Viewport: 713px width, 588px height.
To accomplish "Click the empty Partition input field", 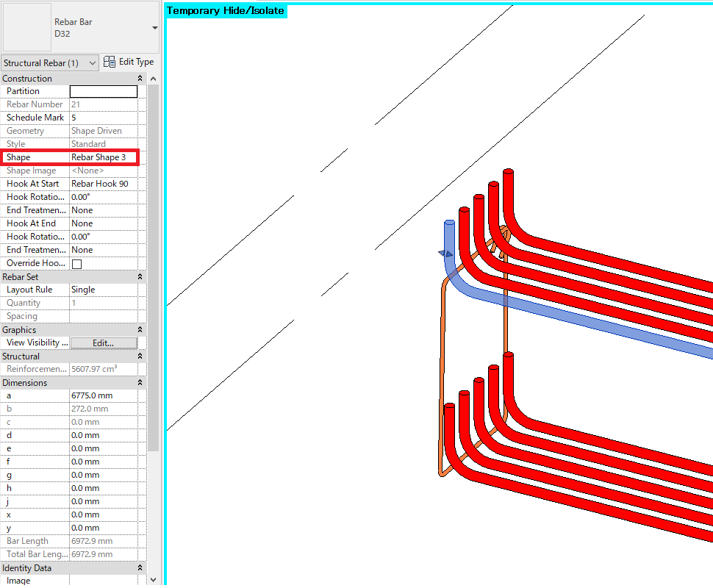I will tap(103, 91).
